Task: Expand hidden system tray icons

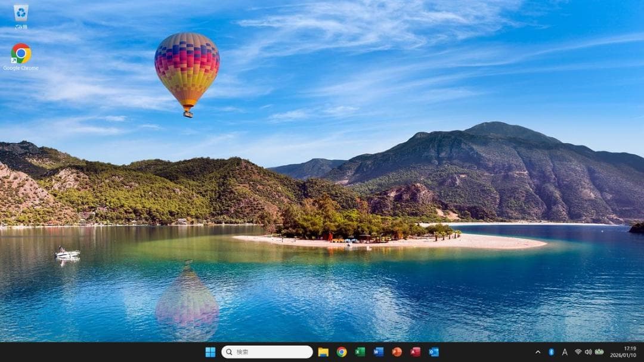Action: [538, 352]
